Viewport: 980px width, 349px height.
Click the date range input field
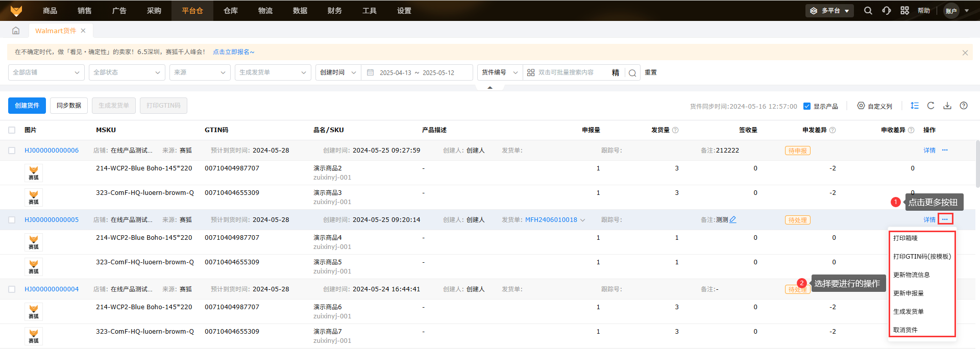[x=416, y=72]
